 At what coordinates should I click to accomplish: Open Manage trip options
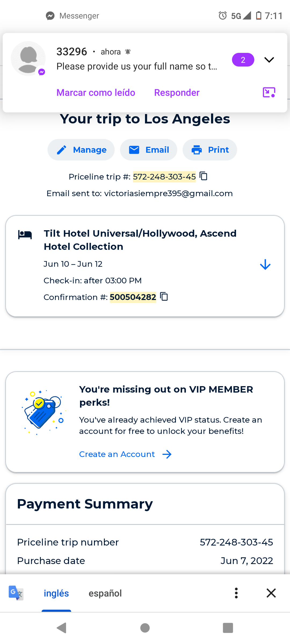pos(81,150)
